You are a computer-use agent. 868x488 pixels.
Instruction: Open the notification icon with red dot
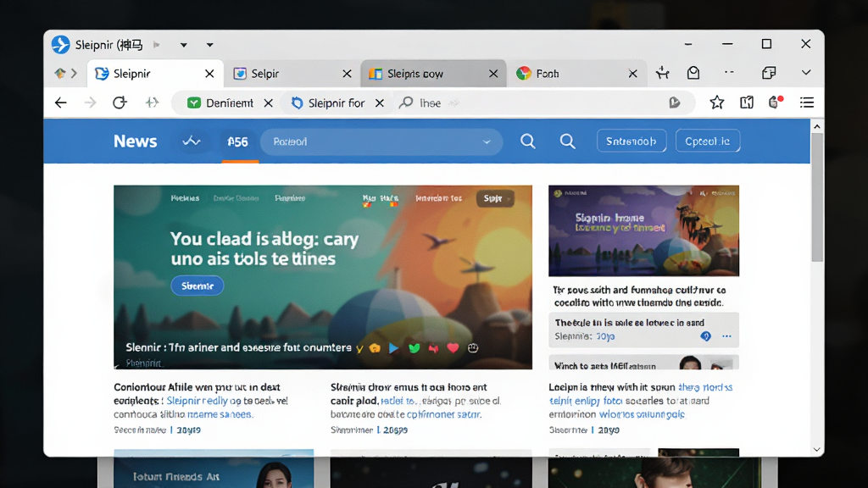[x=776, y=102]
